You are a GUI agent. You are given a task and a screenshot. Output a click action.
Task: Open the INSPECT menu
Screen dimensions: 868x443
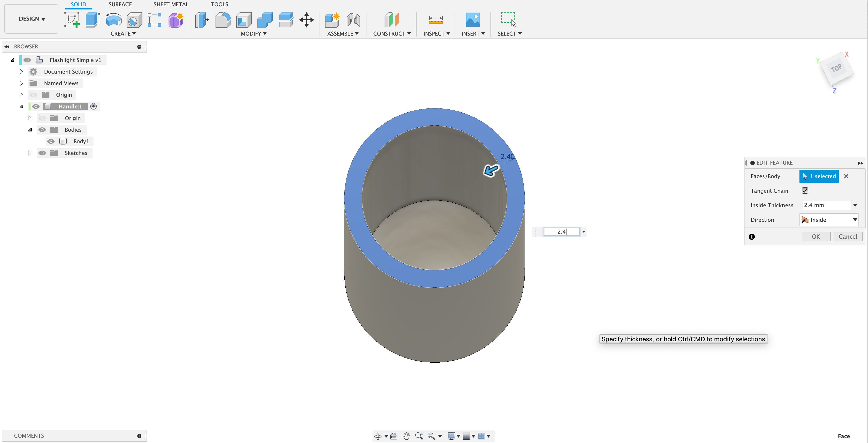click(437, 33)
